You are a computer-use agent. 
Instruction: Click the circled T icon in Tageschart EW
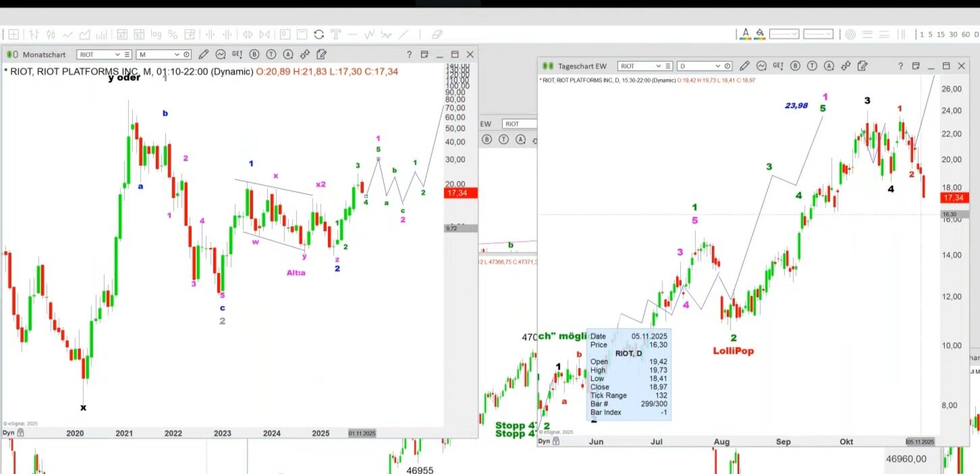812,66
